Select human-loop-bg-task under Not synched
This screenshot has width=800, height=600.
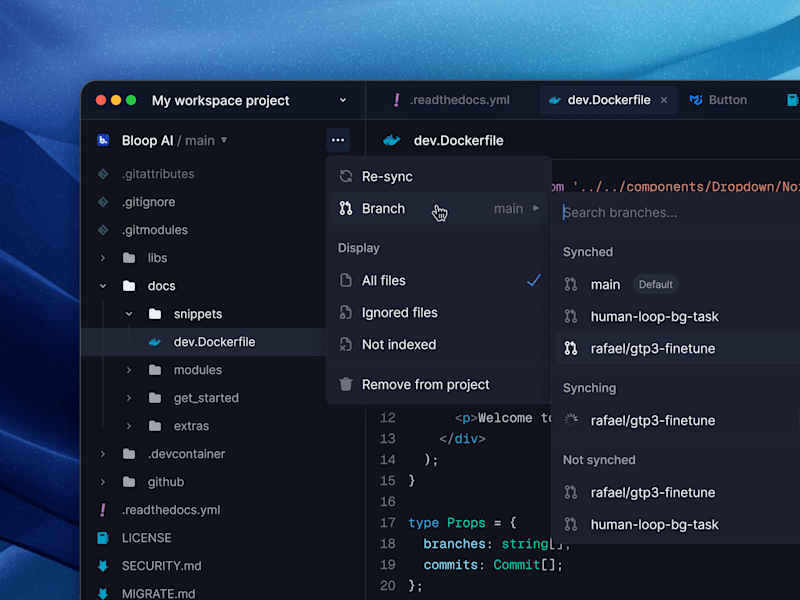[x=678, y=524]
